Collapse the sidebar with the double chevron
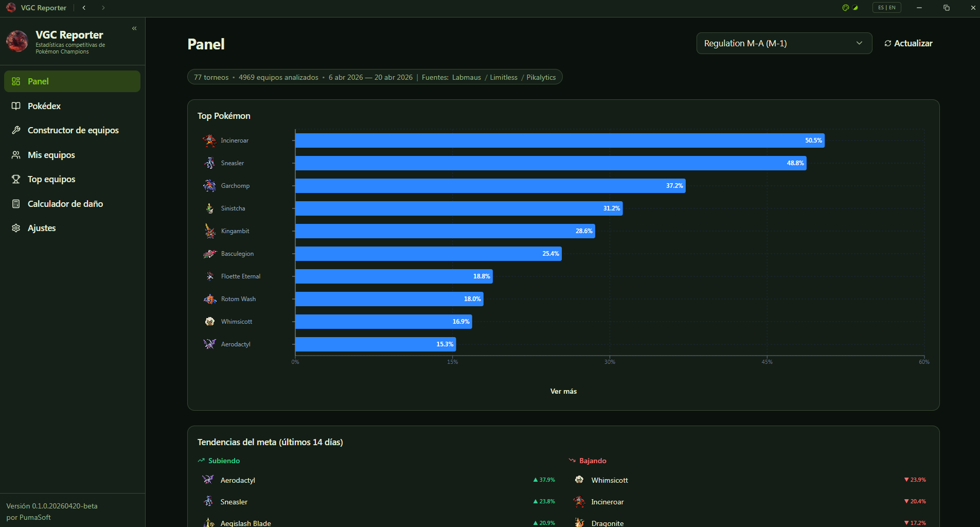Viewport: 980px width, 527px height. (134, 28)
